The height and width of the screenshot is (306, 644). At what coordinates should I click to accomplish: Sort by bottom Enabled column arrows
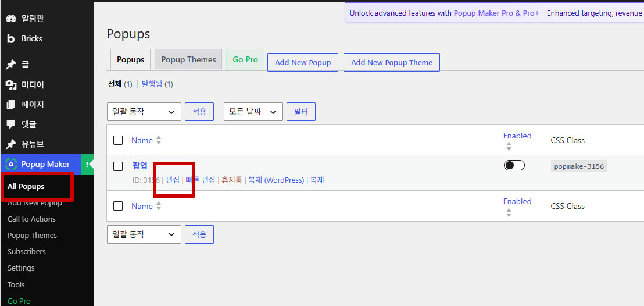(509, 213)
